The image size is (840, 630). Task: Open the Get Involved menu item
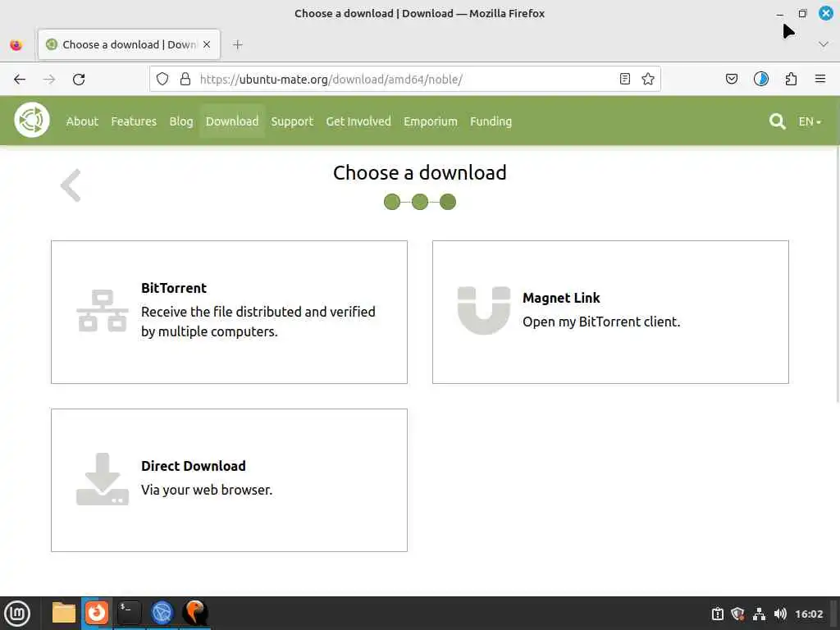point(358,121)
